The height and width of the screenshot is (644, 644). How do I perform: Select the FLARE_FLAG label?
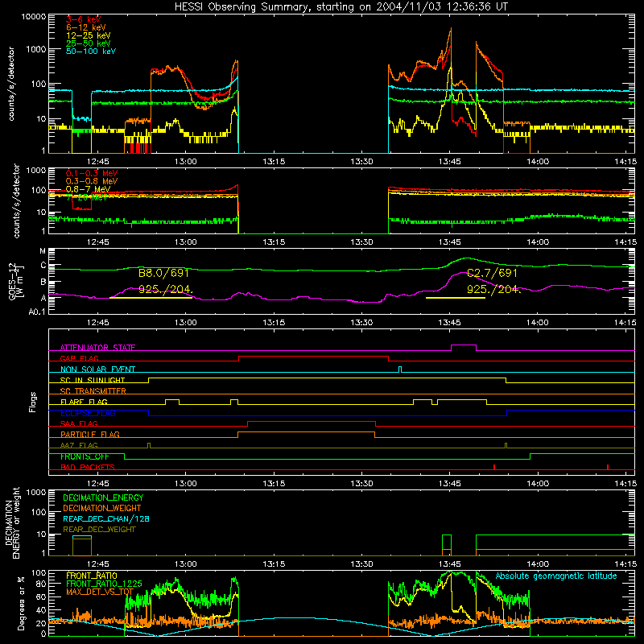84,402
